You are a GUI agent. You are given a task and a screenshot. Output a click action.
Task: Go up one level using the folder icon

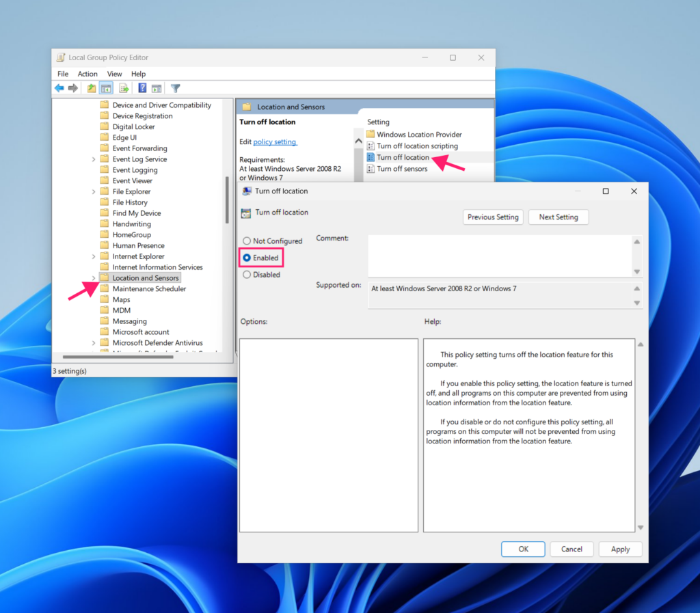92,88
